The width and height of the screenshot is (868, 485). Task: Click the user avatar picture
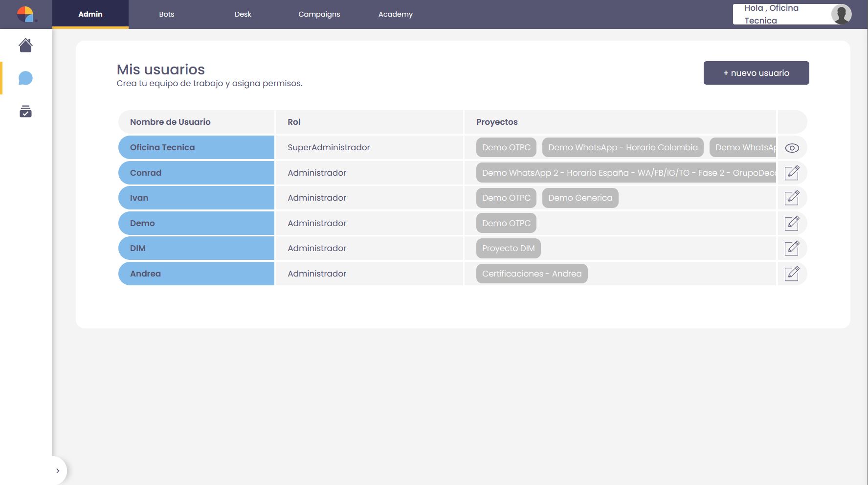pos(841,14)
